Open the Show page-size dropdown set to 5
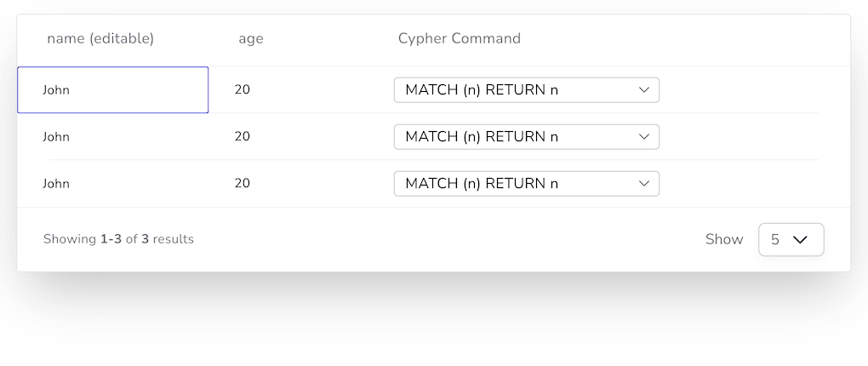868x366 pixels. click(x=791, y=240)
